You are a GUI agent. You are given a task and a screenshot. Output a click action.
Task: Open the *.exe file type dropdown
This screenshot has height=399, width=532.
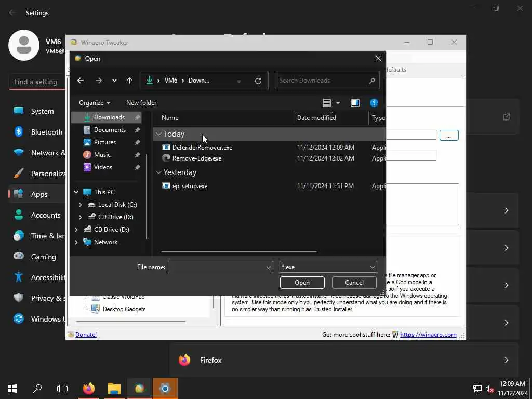point(328,267)
